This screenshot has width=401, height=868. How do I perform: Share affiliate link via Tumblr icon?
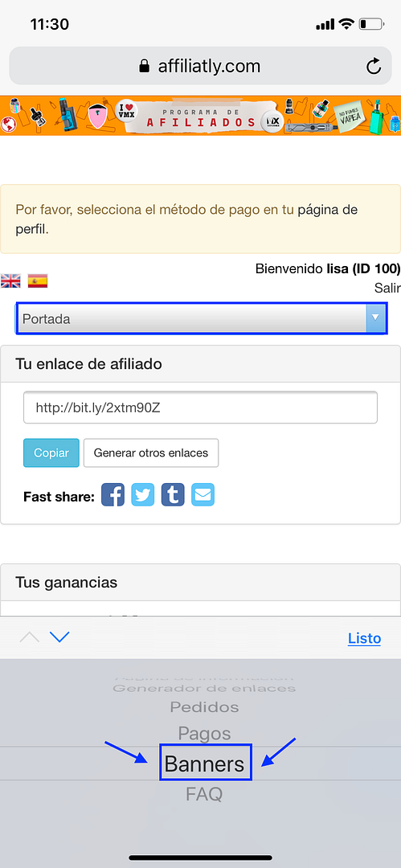(173, 494)
